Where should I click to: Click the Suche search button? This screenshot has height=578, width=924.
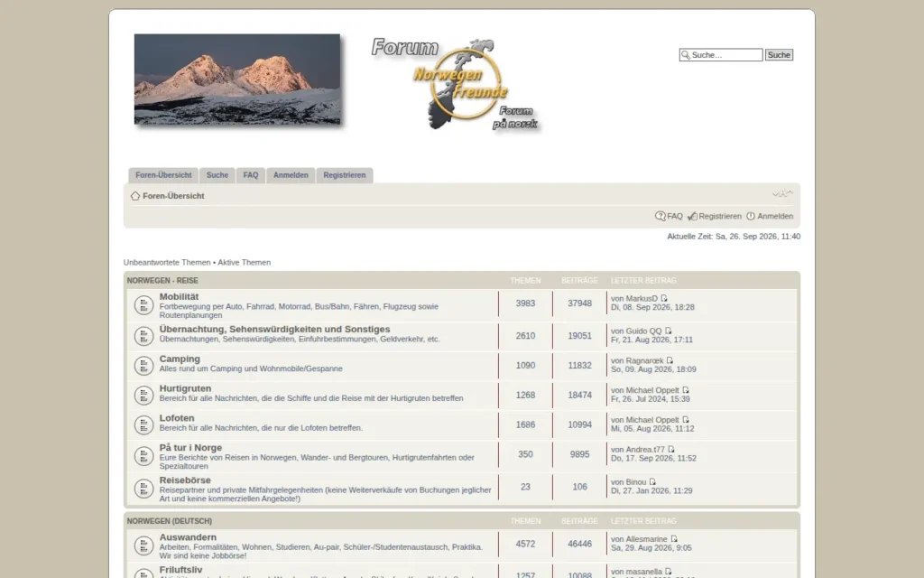pyautogui.click(x=779, y=55)
